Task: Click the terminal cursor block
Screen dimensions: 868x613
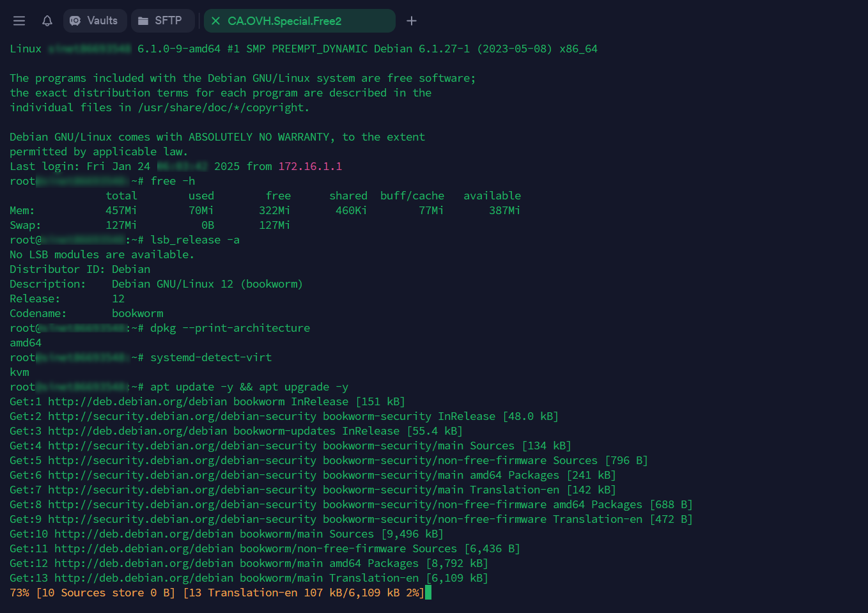Action: point(428,593)
